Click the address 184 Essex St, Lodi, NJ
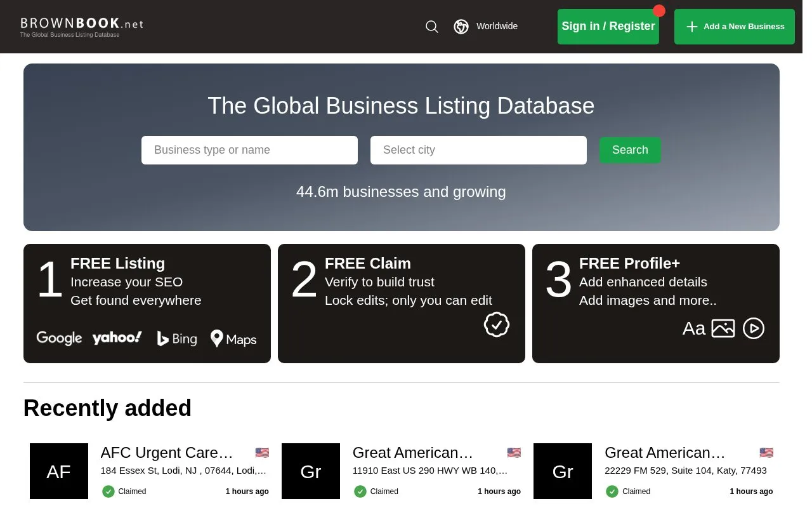 click(x=183, y=471)
